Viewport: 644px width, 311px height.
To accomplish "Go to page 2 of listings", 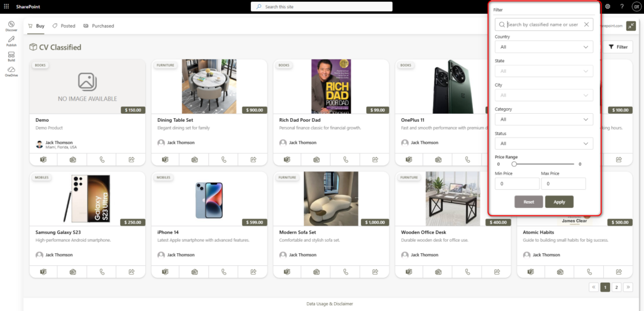I will [x=616, y=287].
